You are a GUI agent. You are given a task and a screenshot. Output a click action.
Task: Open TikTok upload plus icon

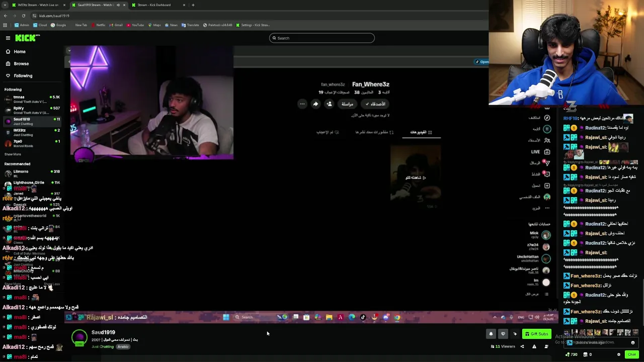547,186
